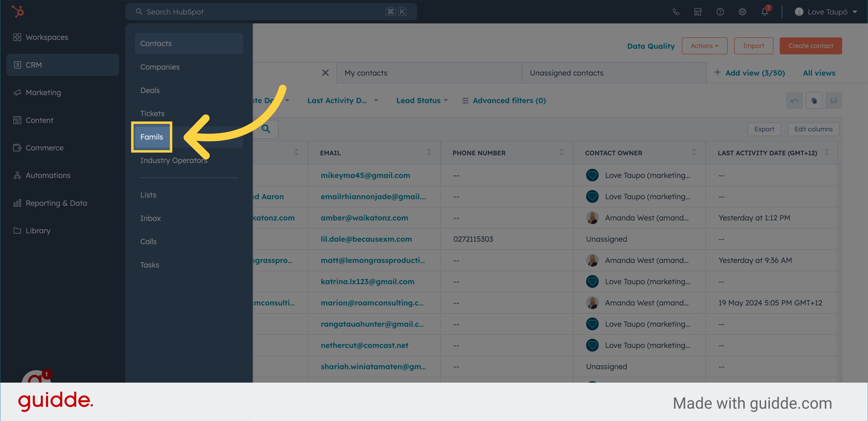Screen dimensions: 868x421
Task: Click the copy view icon button
Action: [814, 101]
